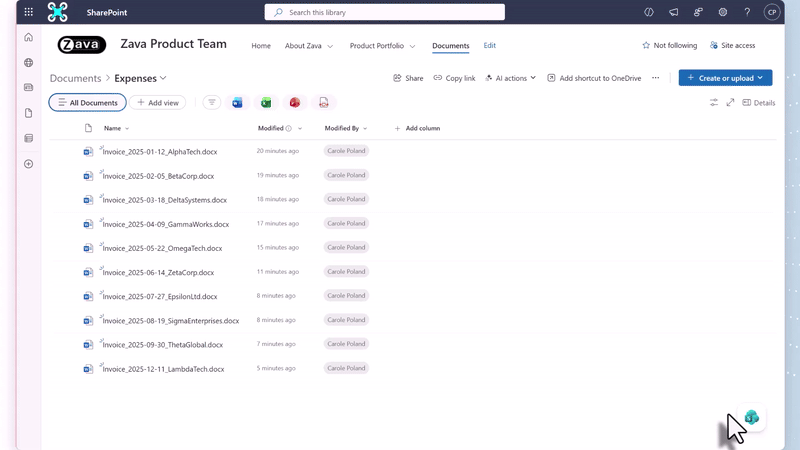Click Add shortcut to OneDrive
The image size is (800, 450).
594,78
